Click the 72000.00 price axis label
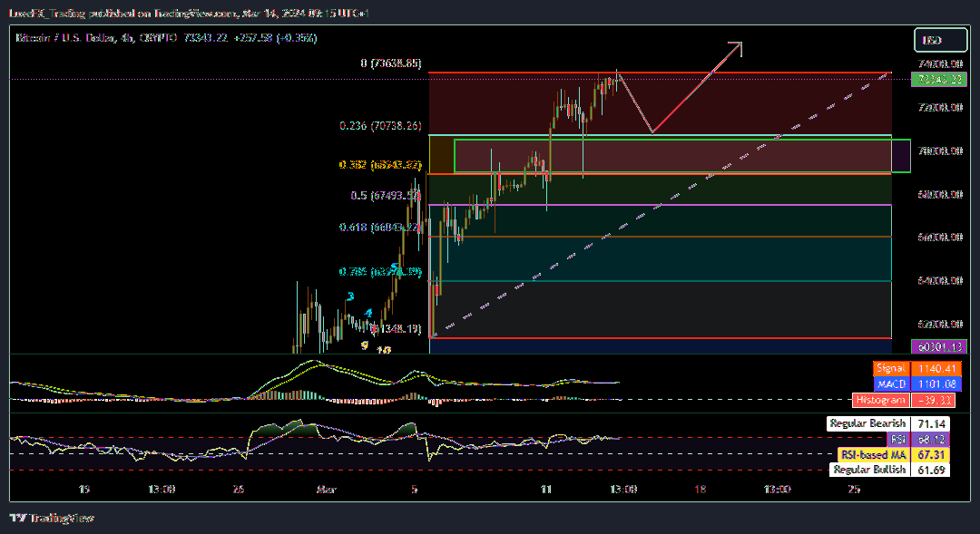The height and width of the screenshot is (534, 980). pyautogui.click(x=940, y=107)
